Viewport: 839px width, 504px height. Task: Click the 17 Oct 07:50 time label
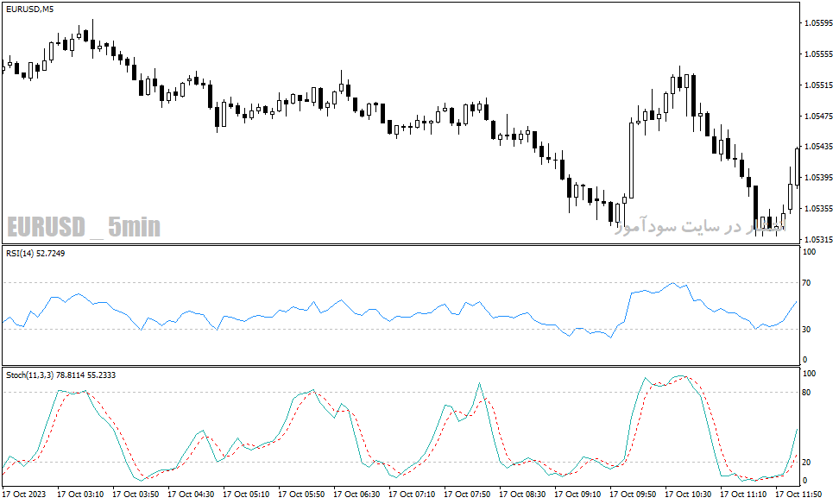[x=467, y=494]
